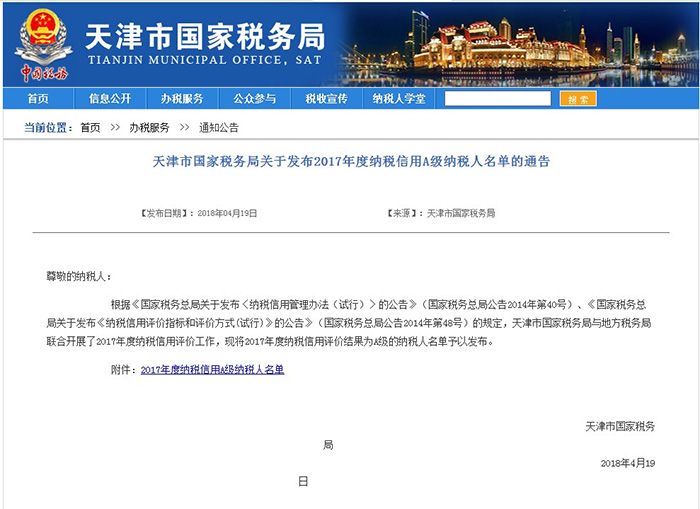Open the 税收宣传 navigation item
The height and width of the screenshot is (509, 700).
click(x=326, y=99)
